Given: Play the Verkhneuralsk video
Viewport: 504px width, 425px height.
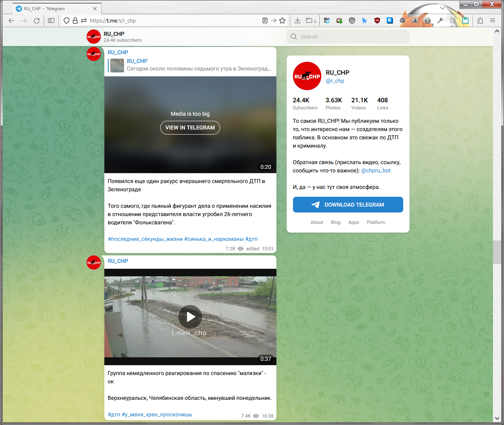Looking at the screenshot, I should pos(190,317).
